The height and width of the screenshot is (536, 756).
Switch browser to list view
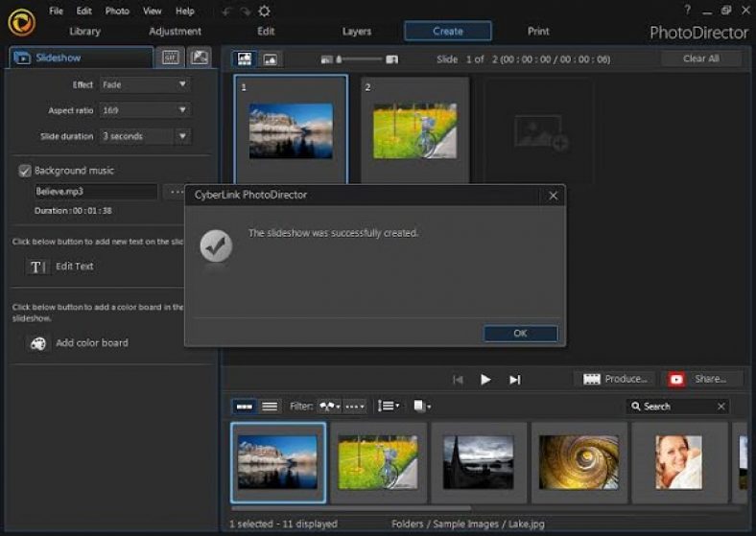[270, 407]
